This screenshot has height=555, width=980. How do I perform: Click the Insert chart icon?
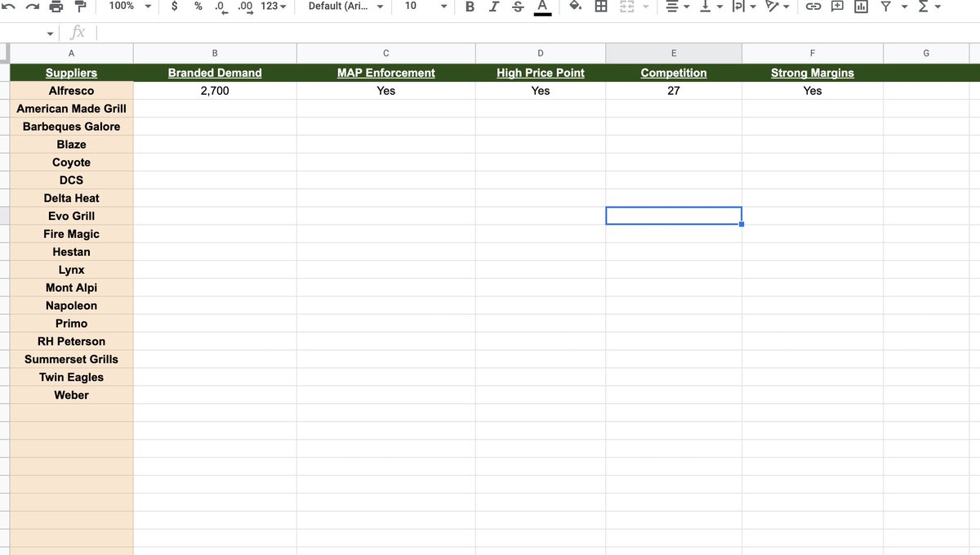tap(861, 7)
